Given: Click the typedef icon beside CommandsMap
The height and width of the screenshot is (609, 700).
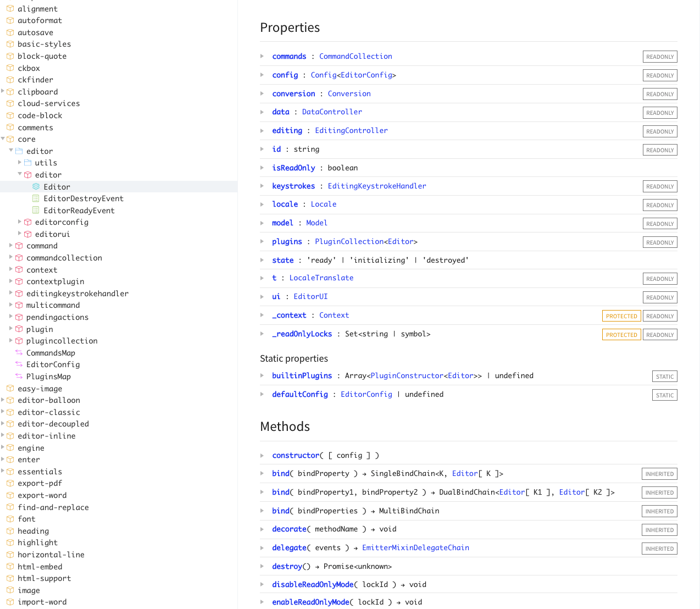Looking at the screenshot, I should 19,353.
